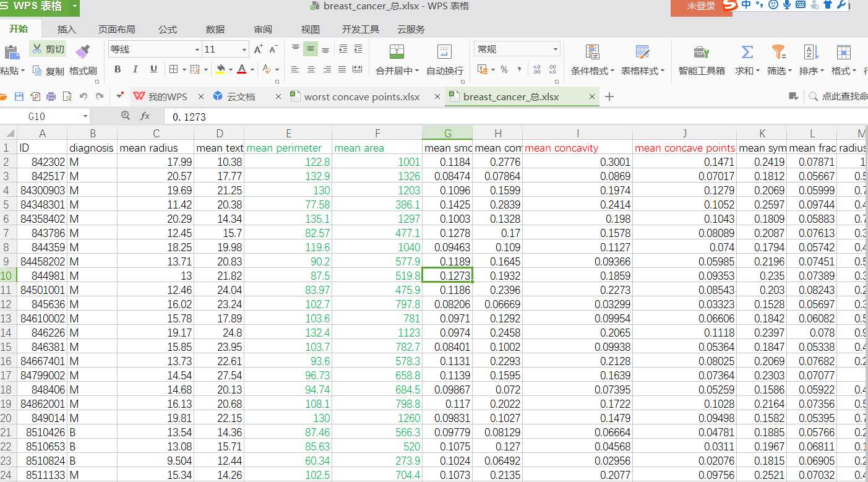Click the 未登录 login button

tap(701, 6)
